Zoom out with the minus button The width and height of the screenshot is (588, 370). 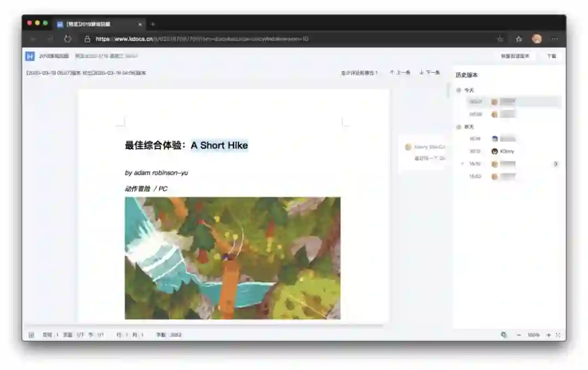click(519, 335)
